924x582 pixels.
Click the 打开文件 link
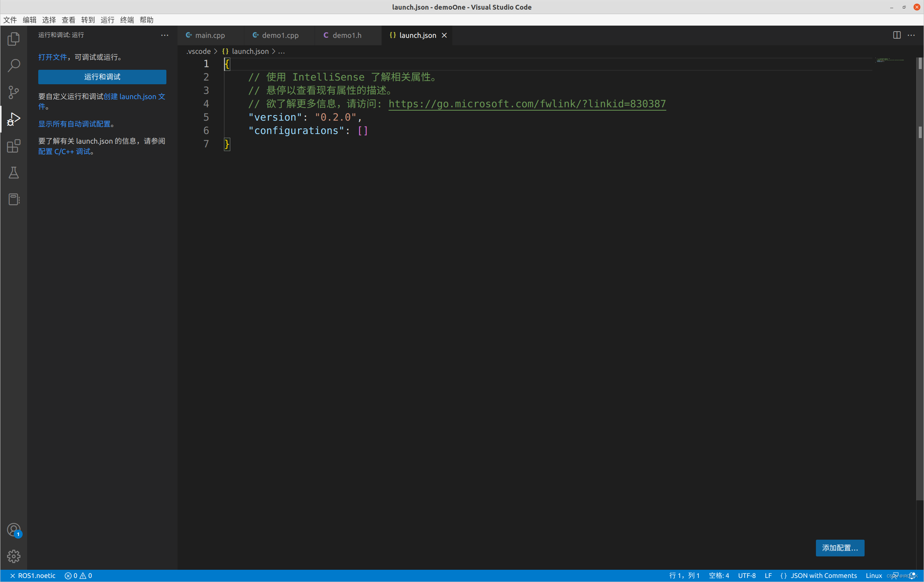[x=53, y=57]
